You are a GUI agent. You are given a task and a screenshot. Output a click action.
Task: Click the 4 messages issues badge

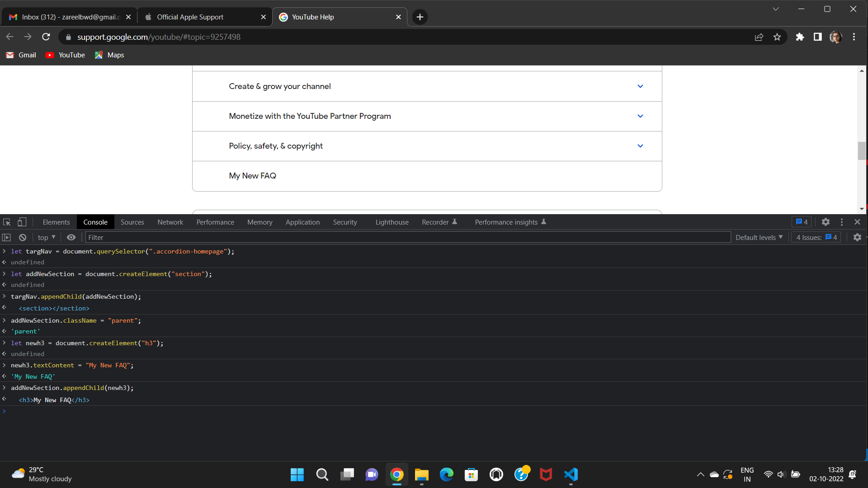click(802, 222)
